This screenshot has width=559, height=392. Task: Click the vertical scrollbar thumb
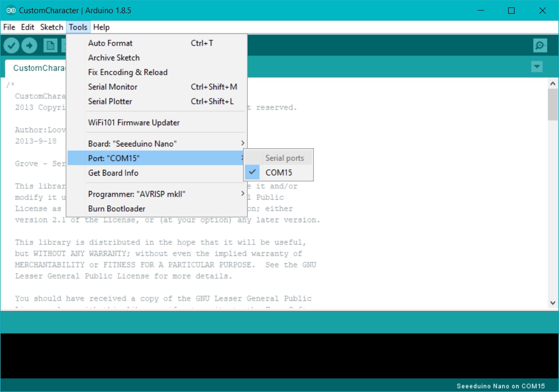coord(553,104)
